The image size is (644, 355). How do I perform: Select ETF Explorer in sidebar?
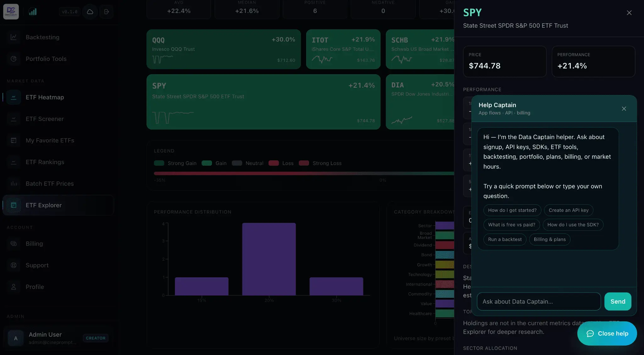[x=58, y=205]
